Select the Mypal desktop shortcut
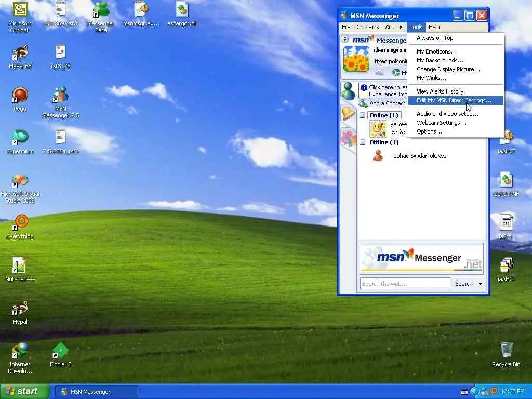 pyautogui.click(x=20, y=312)
